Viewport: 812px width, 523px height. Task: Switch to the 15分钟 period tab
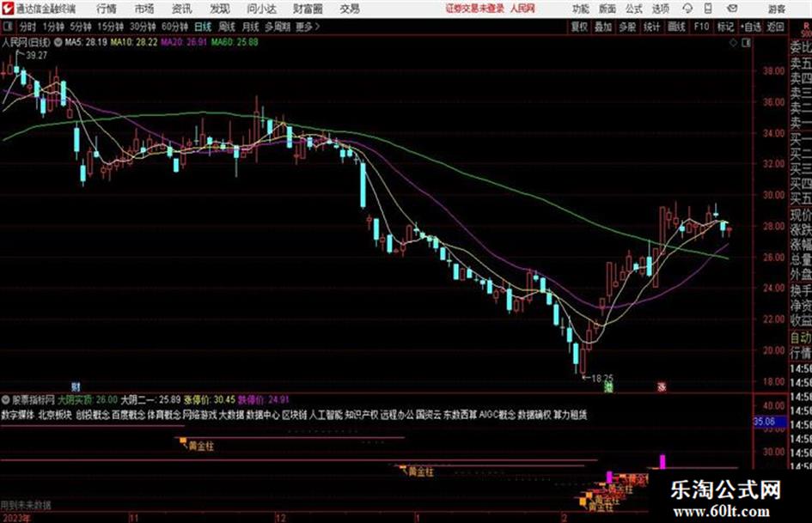(111, 27)
